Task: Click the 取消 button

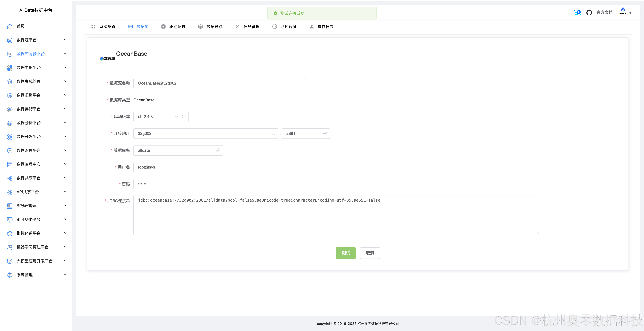Action: pyautogui.click(x=370, y=253)
